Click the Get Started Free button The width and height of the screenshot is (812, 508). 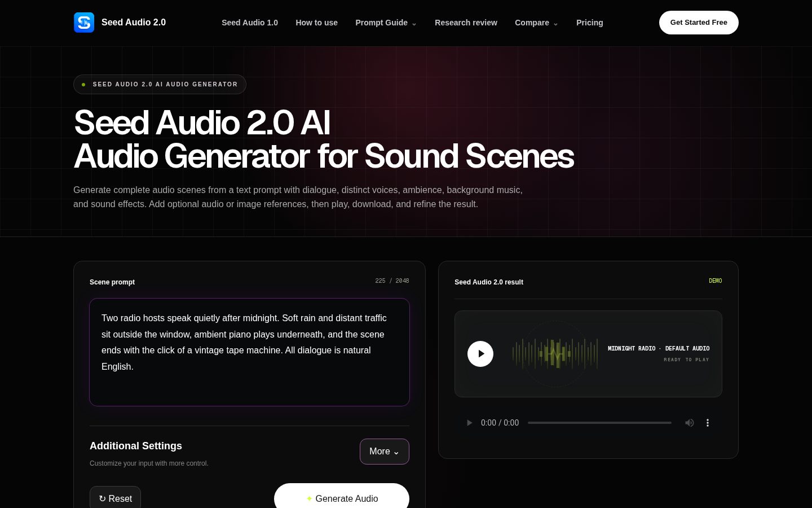699,23
